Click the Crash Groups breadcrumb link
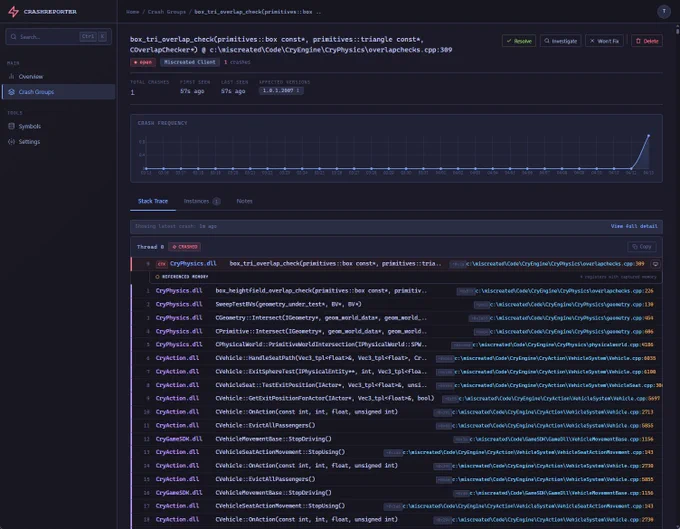Image resolution: width=680 pixels, height=529 pixels. [x=167, y=12]
